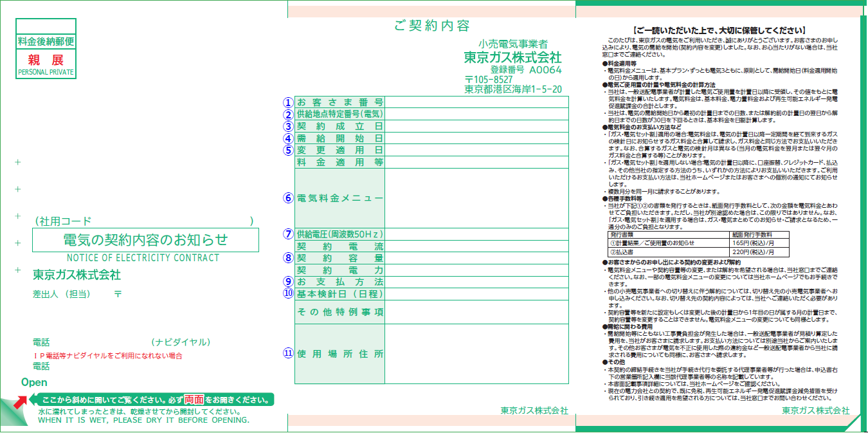Viewport: 868px width, 433px height.
Task: Select the 小売電気事業者 label
Action: 513,44
